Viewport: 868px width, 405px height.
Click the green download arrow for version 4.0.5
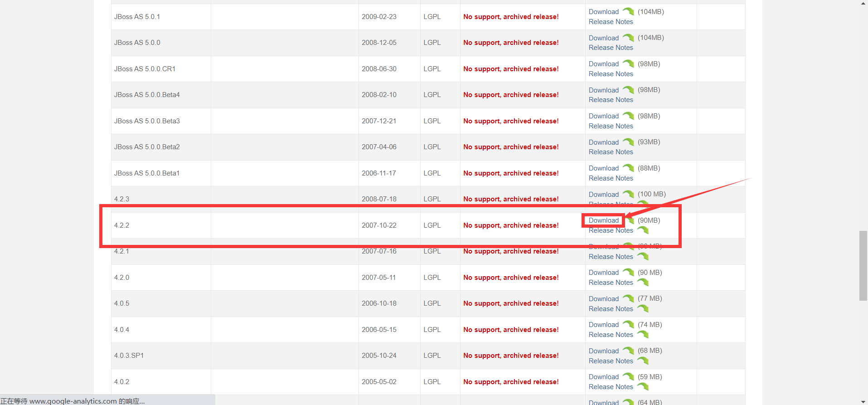point(628,298)
